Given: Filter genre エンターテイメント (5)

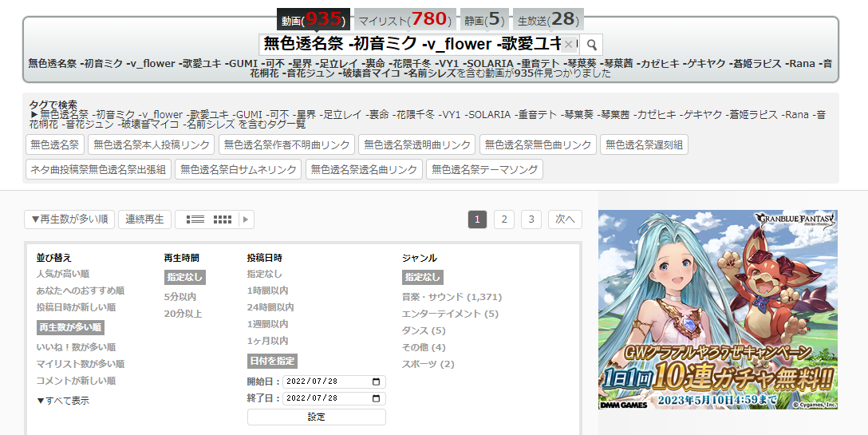Looking at the screenshot, I should 450,314.
